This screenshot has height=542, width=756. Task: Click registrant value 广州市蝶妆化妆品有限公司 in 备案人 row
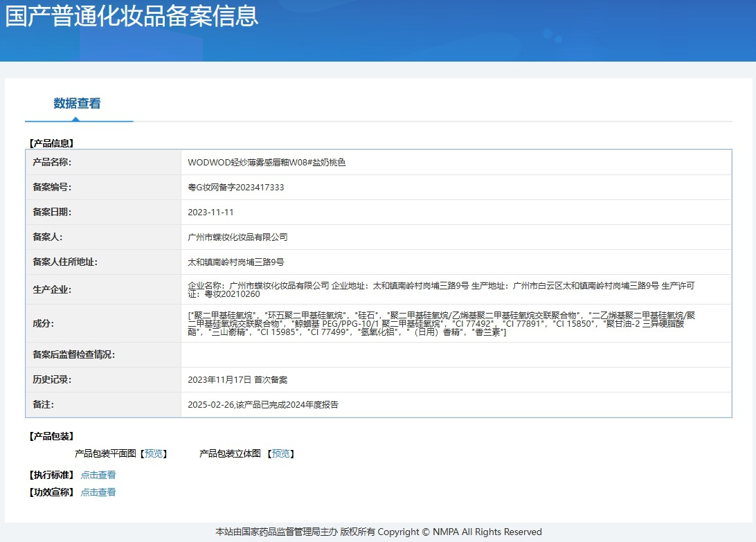237,237
